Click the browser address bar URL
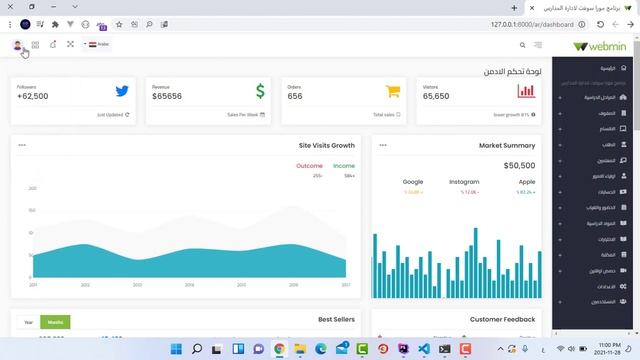640x360 pixels. click(532, 24)
